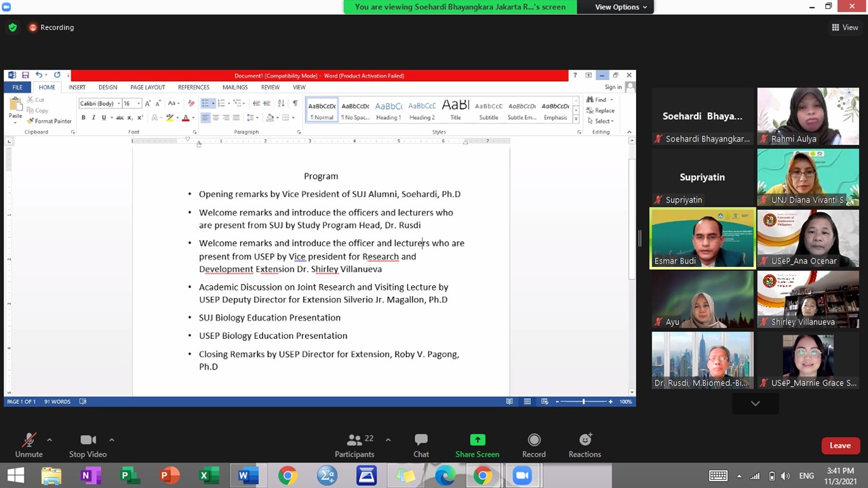Open the Calibri font name dropdown
Screen dimensions: 868x488
click(x=117, y=104)
